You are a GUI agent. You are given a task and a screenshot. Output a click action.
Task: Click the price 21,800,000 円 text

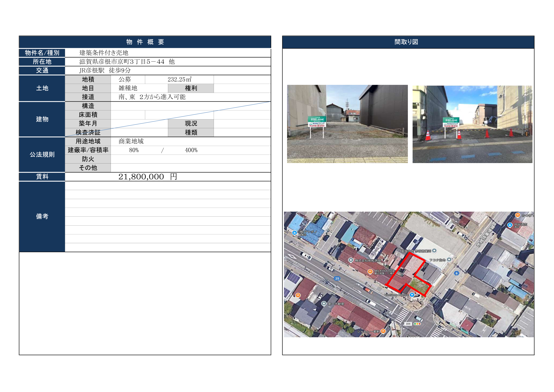[x=148, y=177]
